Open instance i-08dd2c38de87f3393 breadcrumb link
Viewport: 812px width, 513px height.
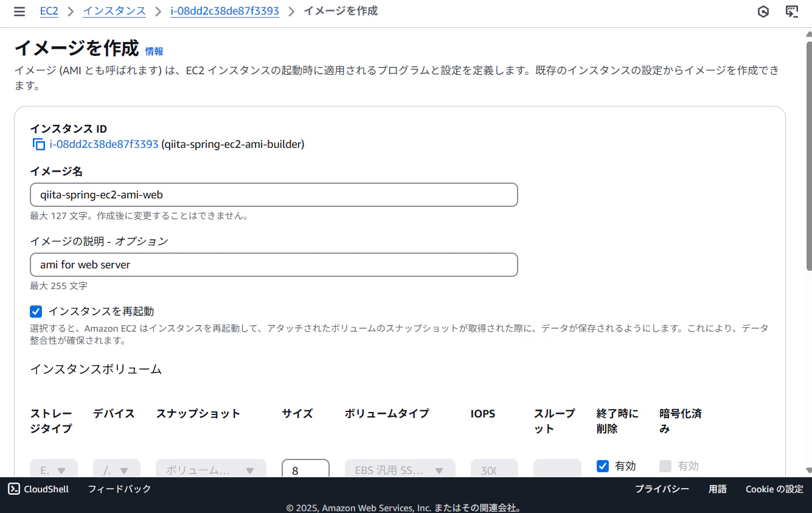(224, 11)
